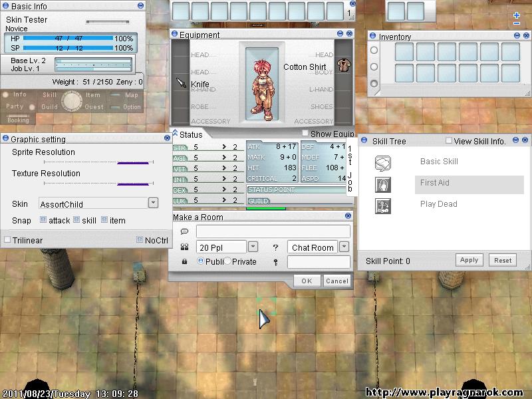Open the Map menu
This screenshot has width=532, height=399.
point(131,95)
